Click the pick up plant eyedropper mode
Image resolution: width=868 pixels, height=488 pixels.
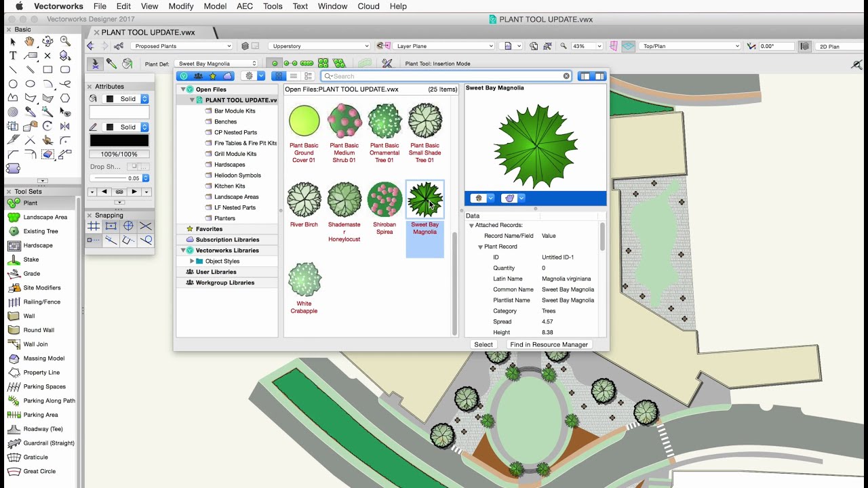(111, 64)
